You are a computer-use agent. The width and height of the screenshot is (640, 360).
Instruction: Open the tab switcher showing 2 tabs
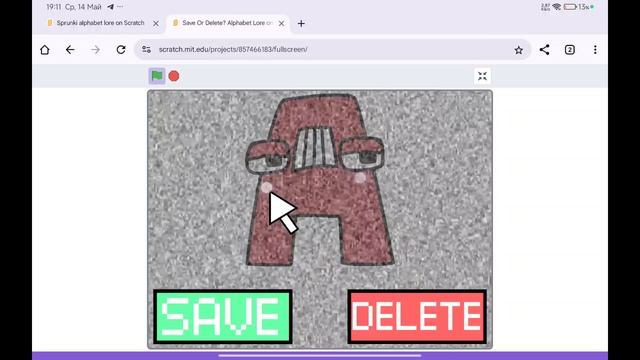pyautogui.click(x=570, y=50)
